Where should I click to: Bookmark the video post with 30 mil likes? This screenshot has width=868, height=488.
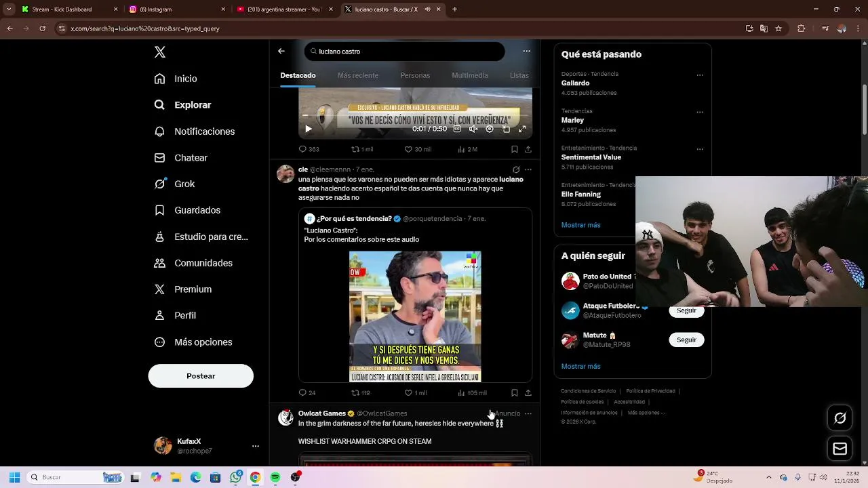pyautogui.click(x=515, y=149)
